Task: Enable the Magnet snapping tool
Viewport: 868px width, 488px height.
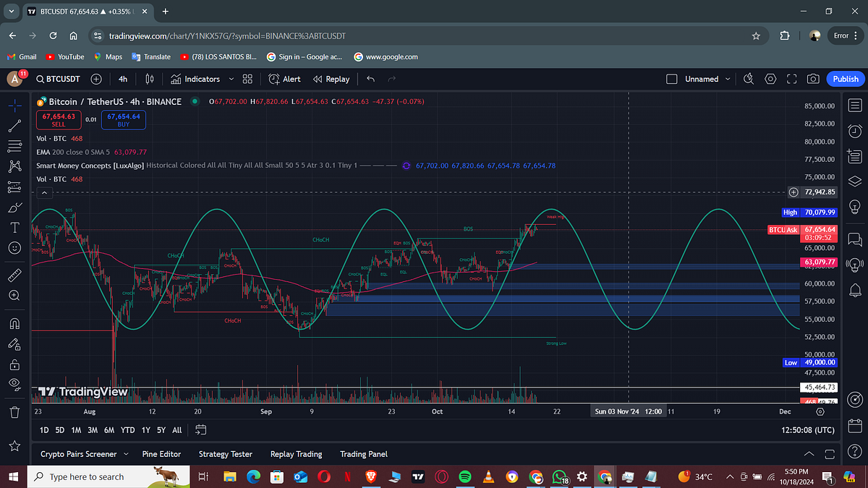Action: (14, 323)
